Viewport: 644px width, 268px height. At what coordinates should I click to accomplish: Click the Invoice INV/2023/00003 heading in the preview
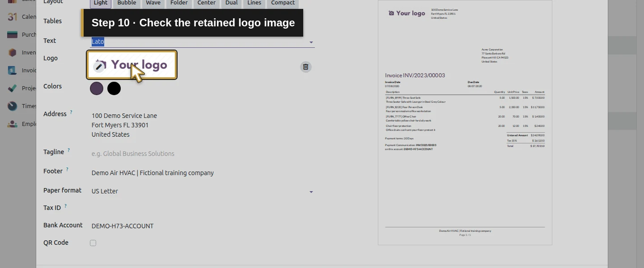click(415, 75)
